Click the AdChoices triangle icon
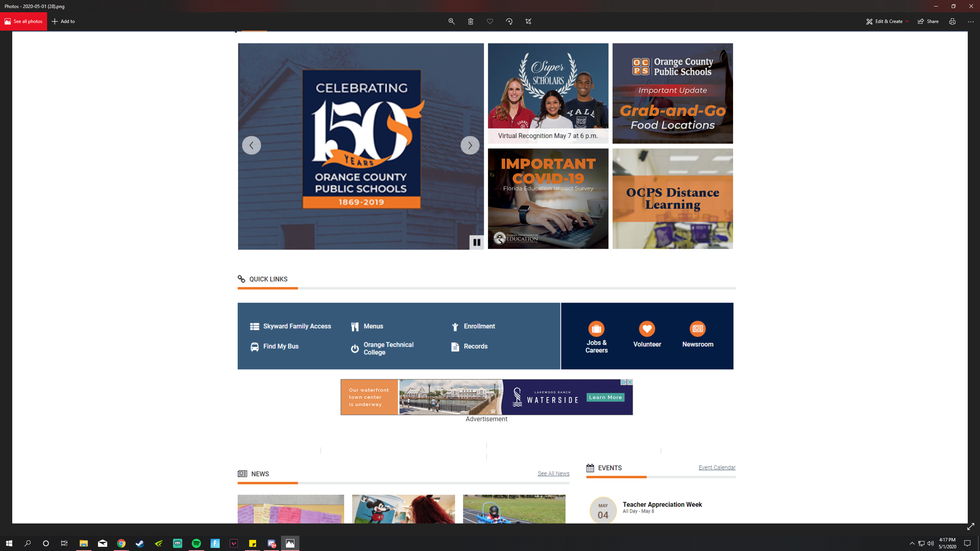The width and height of the screenshot is (980, 551). point(624,382)
